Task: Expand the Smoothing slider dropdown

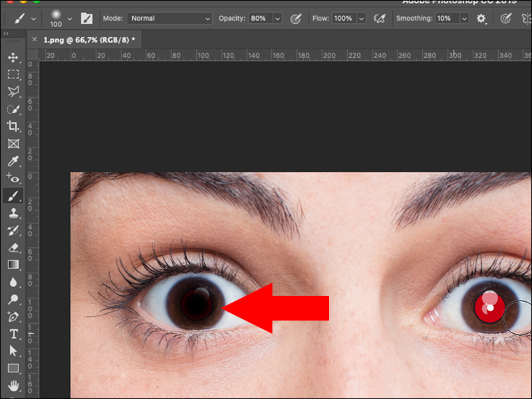Action: [464, 19]
